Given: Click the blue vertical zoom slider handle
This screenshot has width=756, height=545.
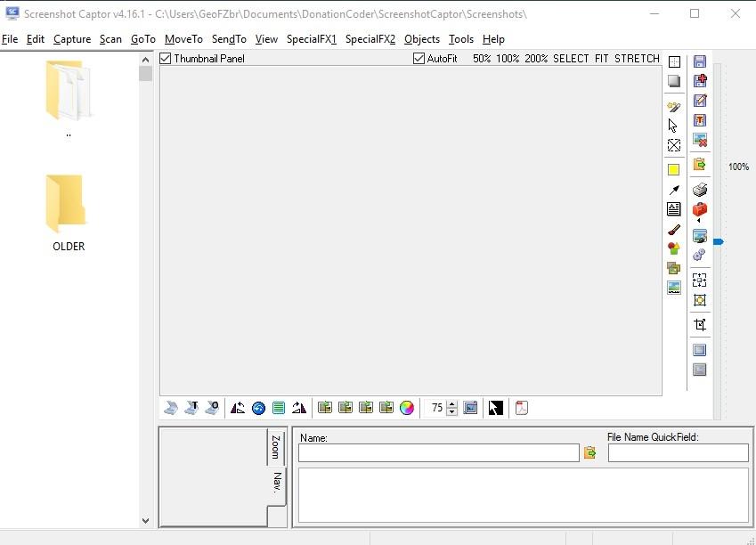Looking at the screenshot, I should coord(718,241).
